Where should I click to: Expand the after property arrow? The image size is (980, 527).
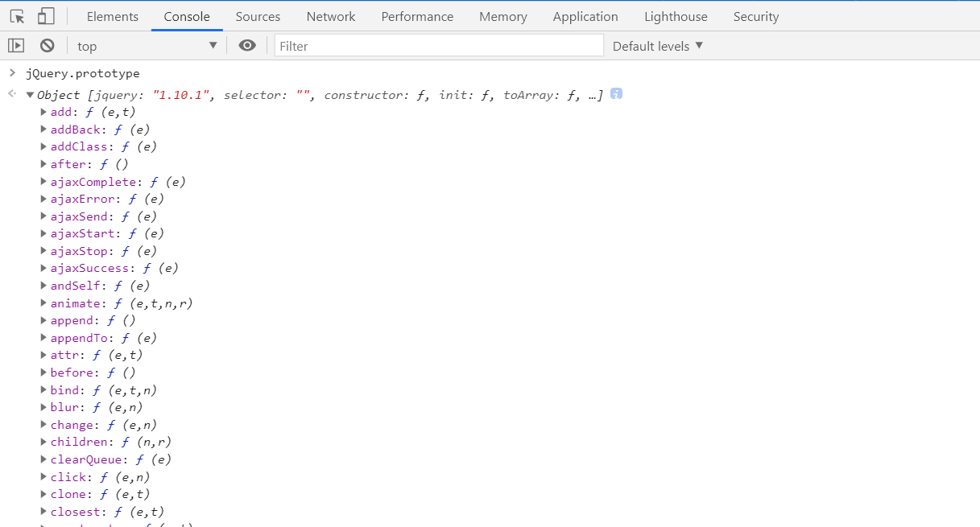point(43,164)
